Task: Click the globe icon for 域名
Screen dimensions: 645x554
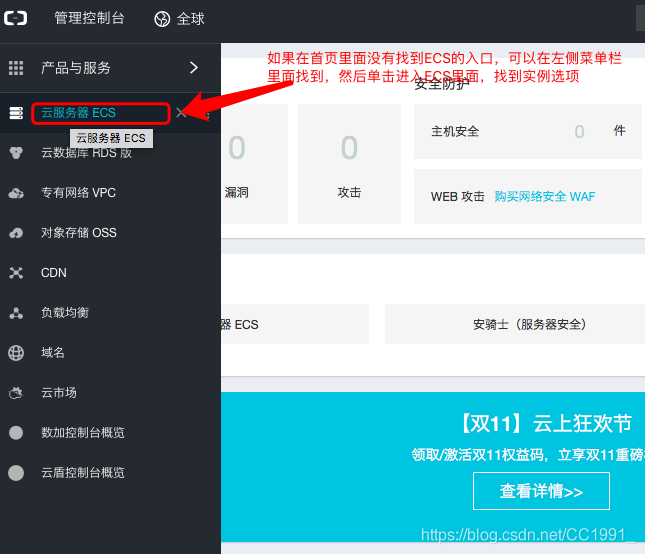Action: (16, 353)
